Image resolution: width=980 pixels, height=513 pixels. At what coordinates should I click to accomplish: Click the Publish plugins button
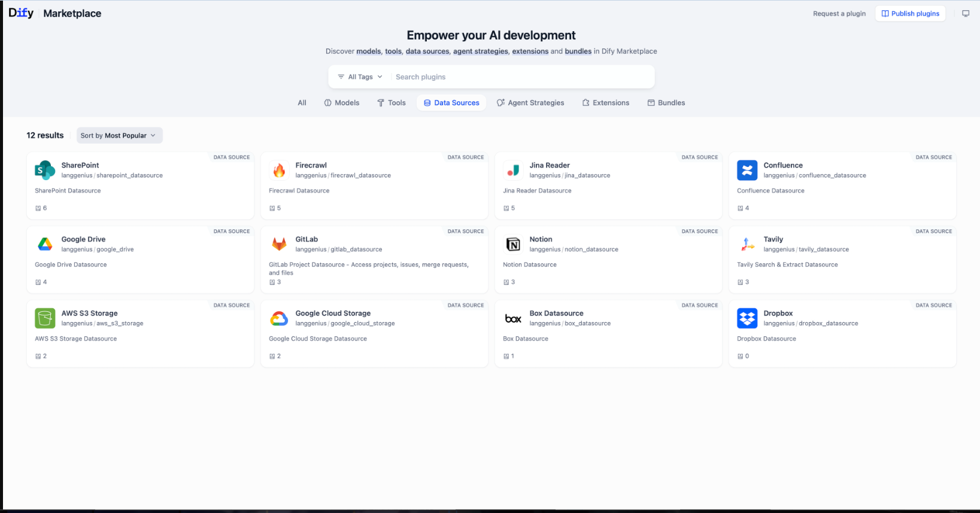(x=911, y=14)
